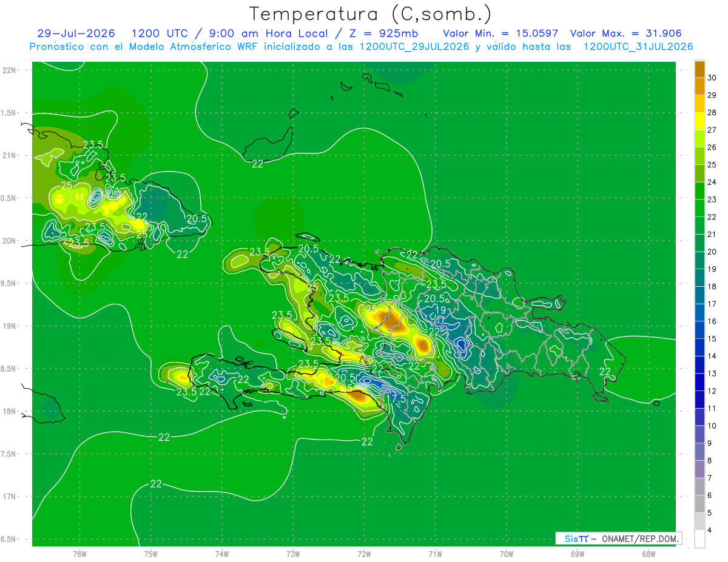The width and height of the screenshot is (728, 562).
Task: Click the "73W" longitude axis label
Action: pyautogui.click(x=293, y=555)
